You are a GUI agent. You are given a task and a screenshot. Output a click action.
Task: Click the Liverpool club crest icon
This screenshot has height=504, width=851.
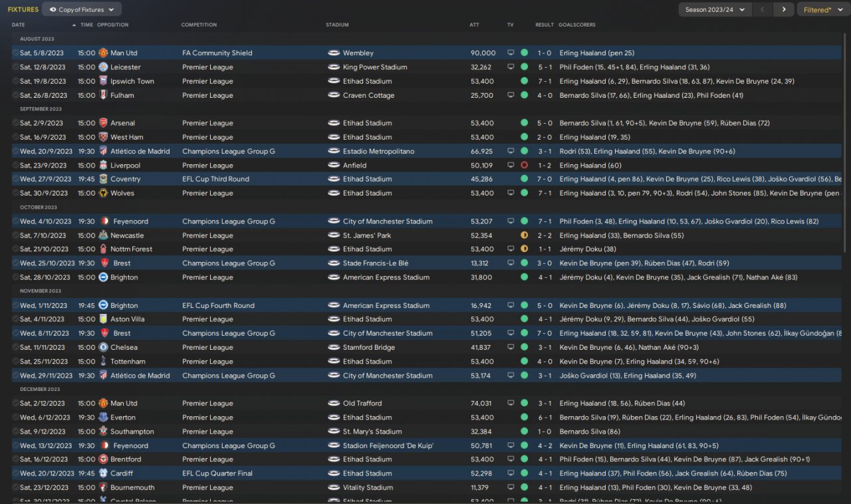(103, 166)
